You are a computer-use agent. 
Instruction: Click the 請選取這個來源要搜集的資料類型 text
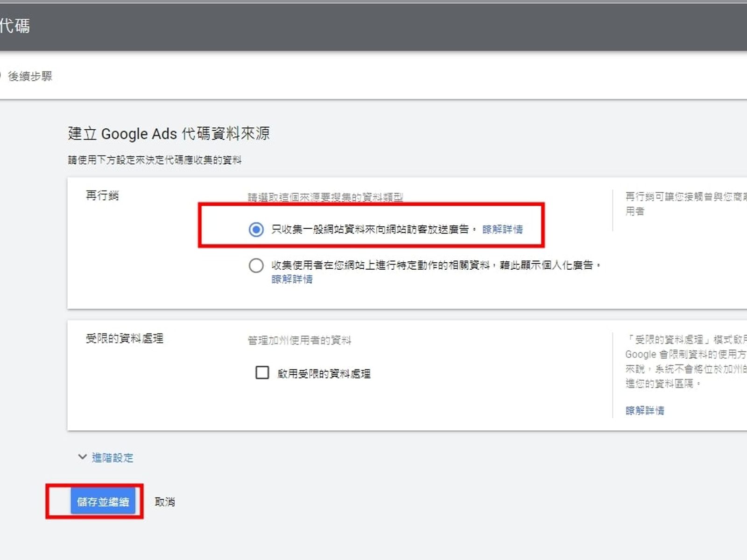click(x=325, y=197)
